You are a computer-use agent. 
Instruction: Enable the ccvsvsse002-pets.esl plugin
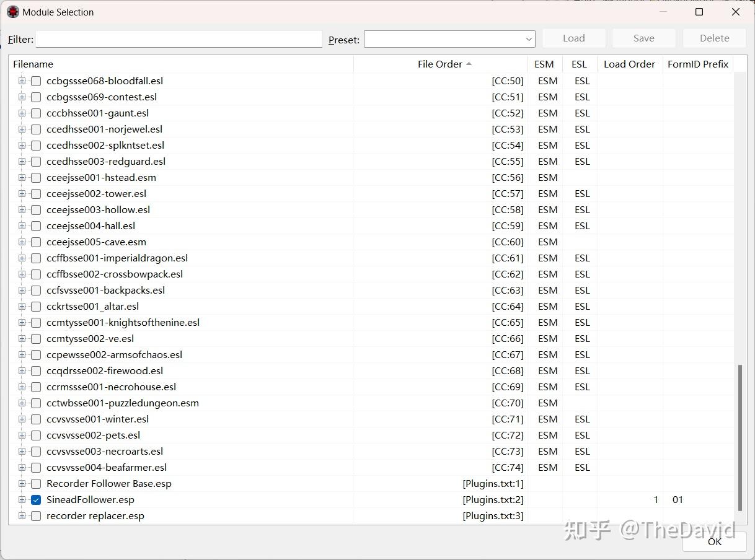(36, 435)
